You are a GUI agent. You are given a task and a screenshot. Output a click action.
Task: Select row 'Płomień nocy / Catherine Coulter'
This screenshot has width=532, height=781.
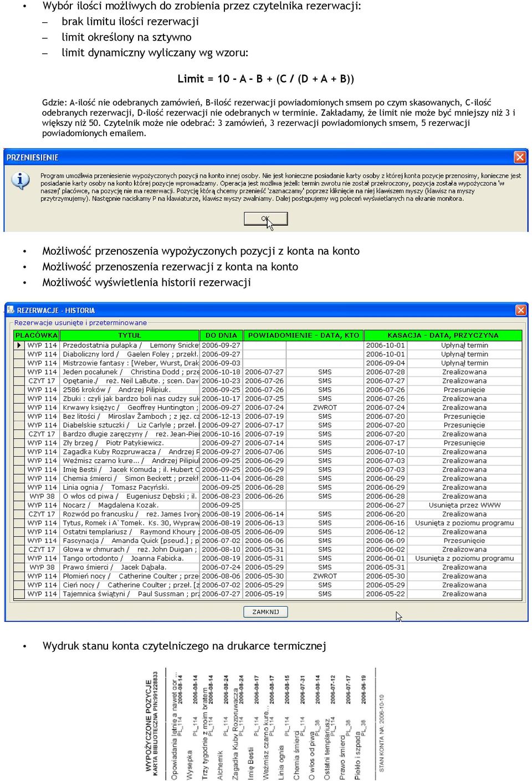267,576
